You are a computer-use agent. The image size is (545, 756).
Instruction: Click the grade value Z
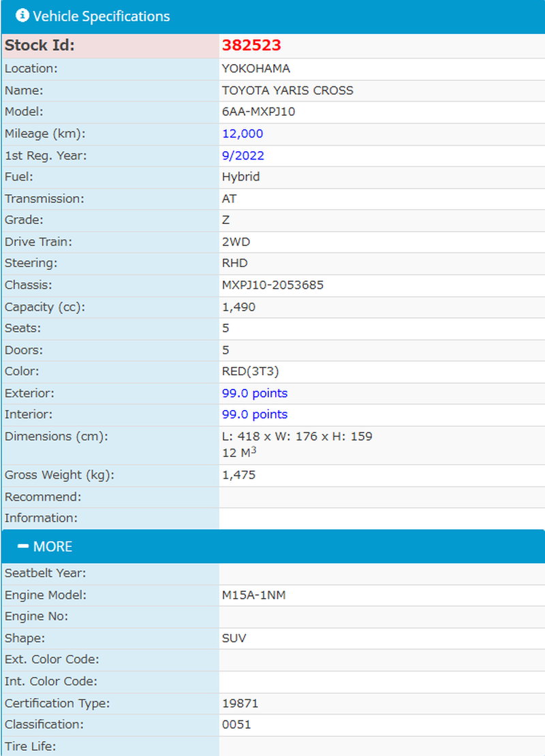pos(225,220)
